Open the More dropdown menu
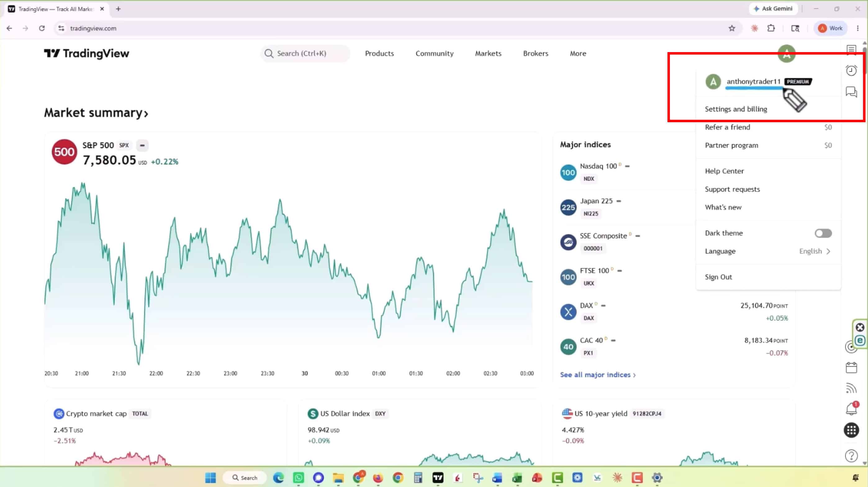This screenshot has height=487, width=868. (578, 53)
